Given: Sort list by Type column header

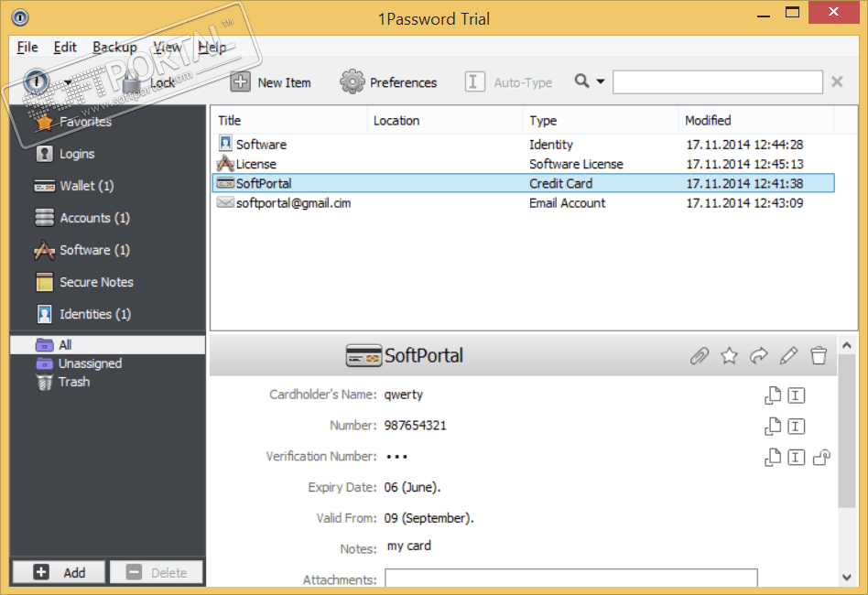Looking at the screenshot, I should click(x=601, y=121).
